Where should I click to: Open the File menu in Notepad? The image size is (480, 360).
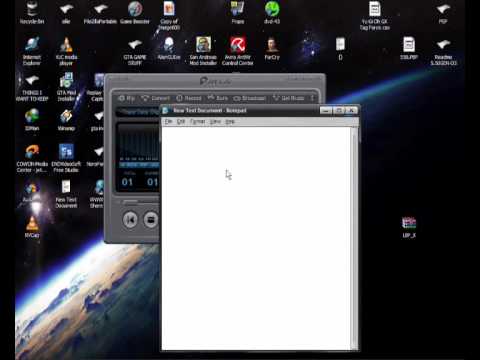click(168, 122)
